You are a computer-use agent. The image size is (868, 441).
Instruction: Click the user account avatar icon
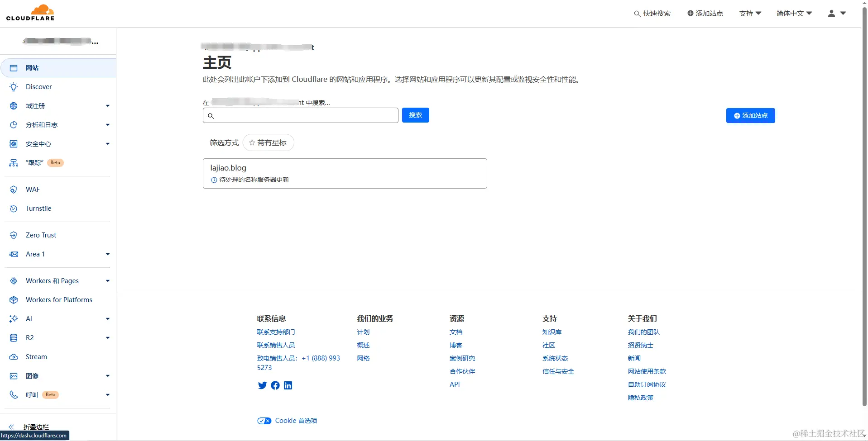[831, 14]
